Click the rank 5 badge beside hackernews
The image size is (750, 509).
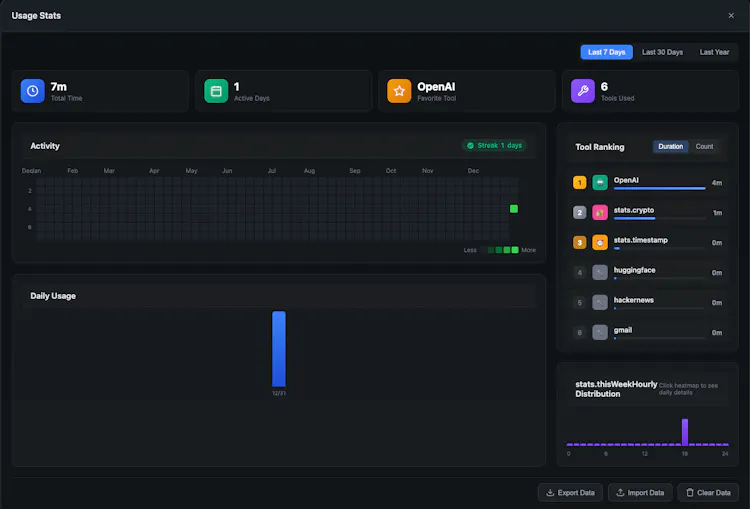pos(579,302)
